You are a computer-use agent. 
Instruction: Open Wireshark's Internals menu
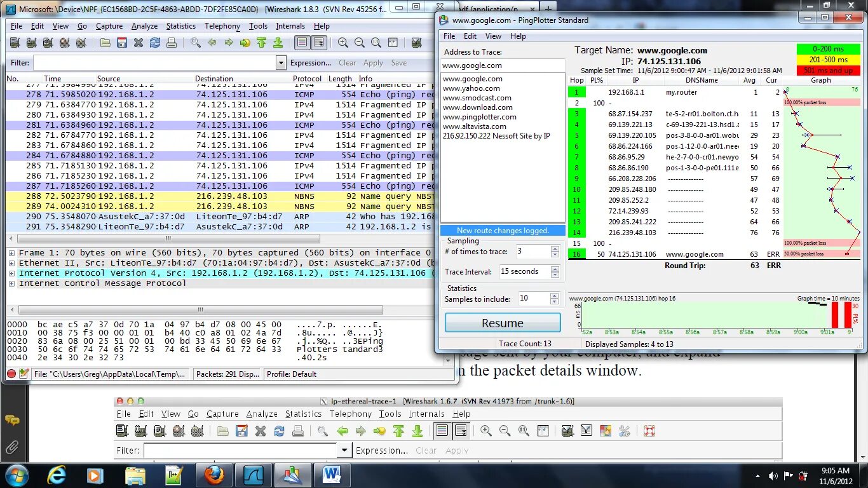(290, 26)
